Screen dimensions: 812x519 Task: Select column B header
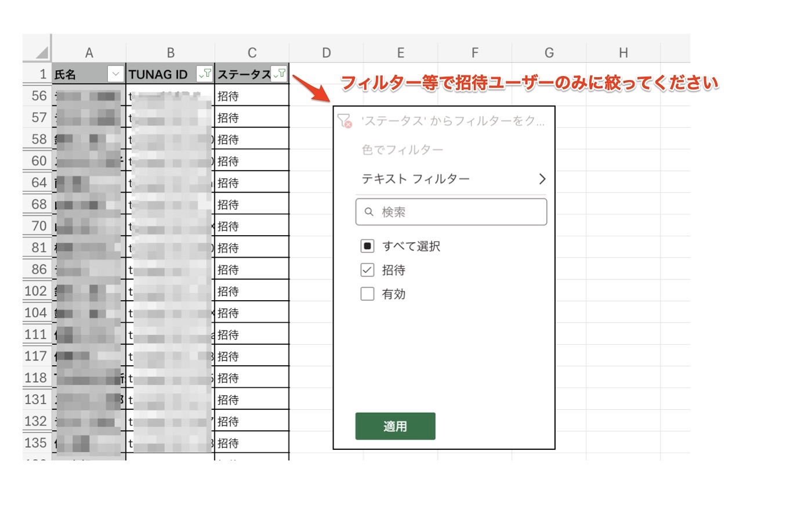[x=171, y=53]
